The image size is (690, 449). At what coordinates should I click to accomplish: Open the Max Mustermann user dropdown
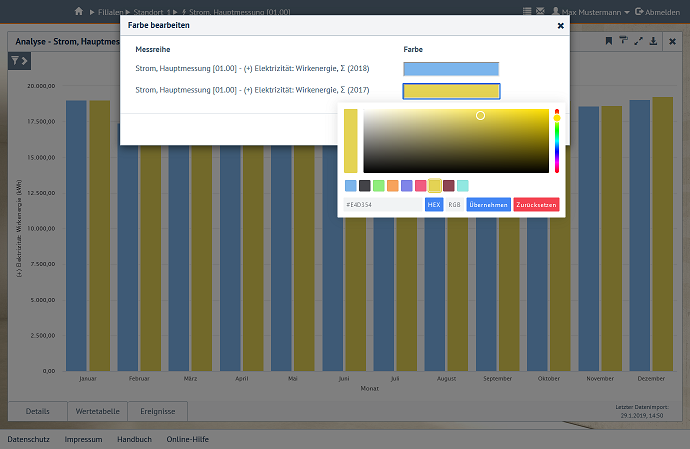pyautogui.click(x=595, y=12)
